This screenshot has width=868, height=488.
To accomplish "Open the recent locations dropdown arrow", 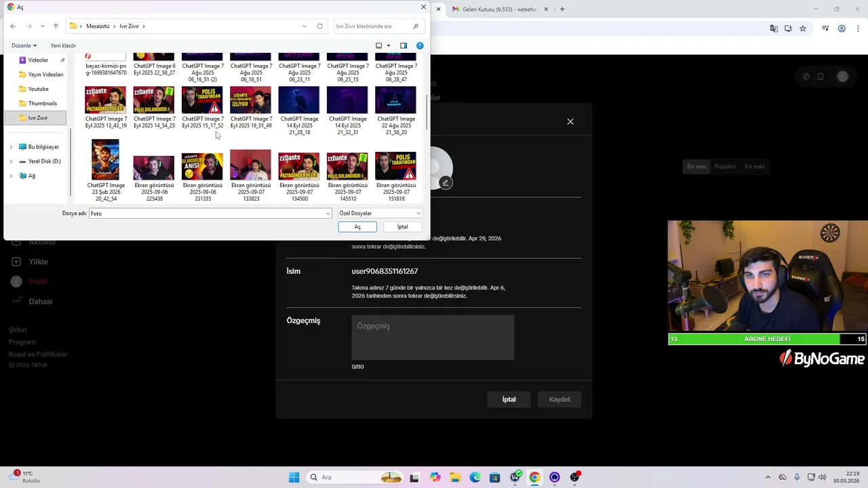I will (x=42, y=26).
